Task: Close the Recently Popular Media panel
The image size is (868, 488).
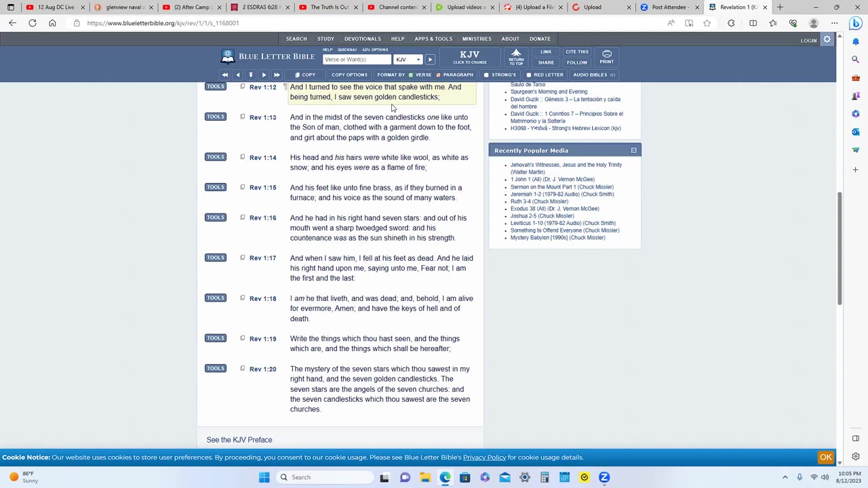Action: [633, 150]
